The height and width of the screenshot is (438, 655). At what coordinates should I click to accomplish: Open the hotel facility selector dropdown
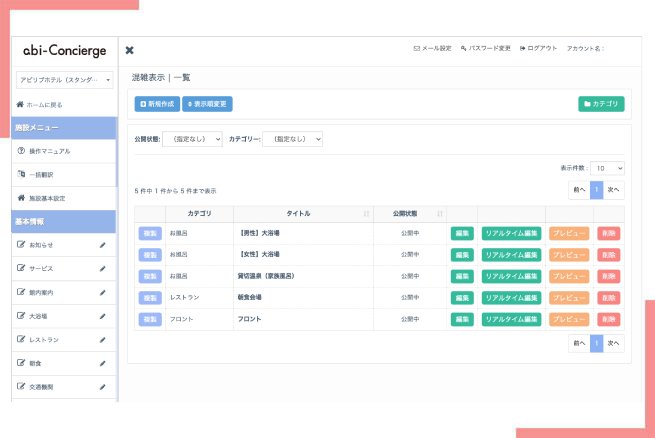[x=65, y=80]
